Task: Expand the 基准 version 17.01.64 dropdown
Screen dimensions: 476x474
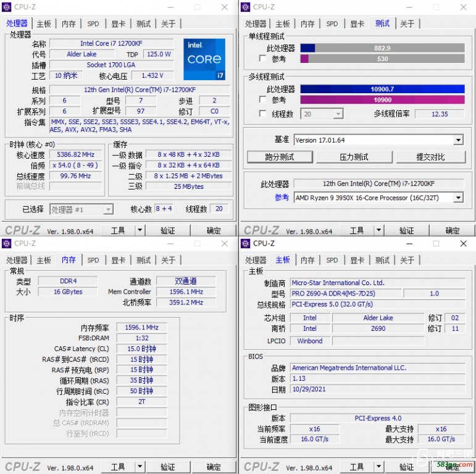Action: (x=458, y=140)
